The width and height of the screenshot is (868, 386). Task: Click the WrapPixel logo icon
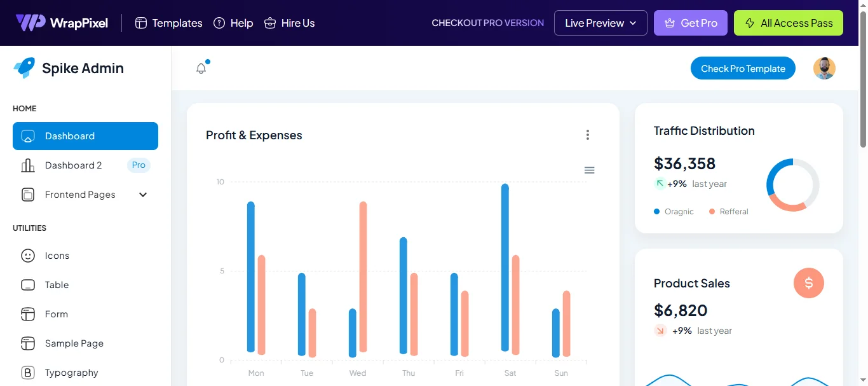pyautogui.click(x=31, y=23)
